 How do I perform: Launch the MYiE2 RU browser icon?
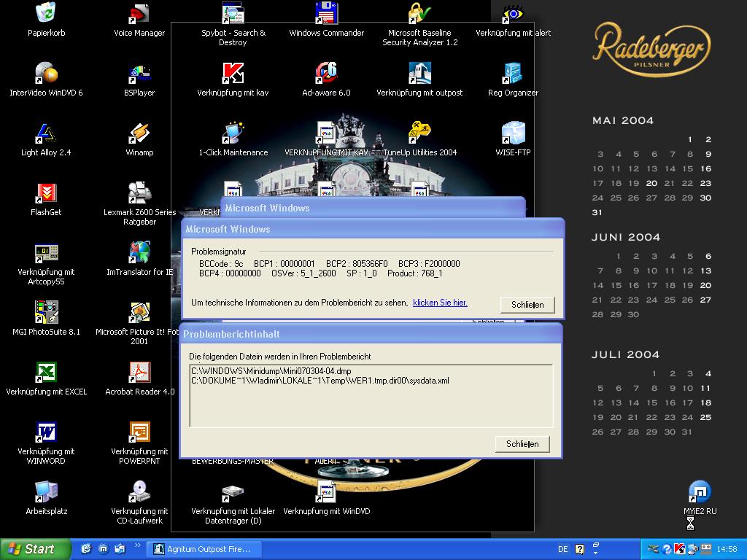pyautogui.click(x=700, y=498)
